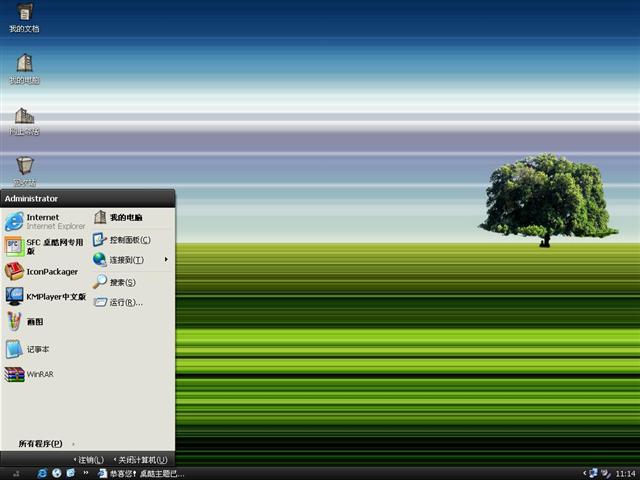Launch IconPackager from the Start menu
The image size is (640, 480).
point(45,271)
